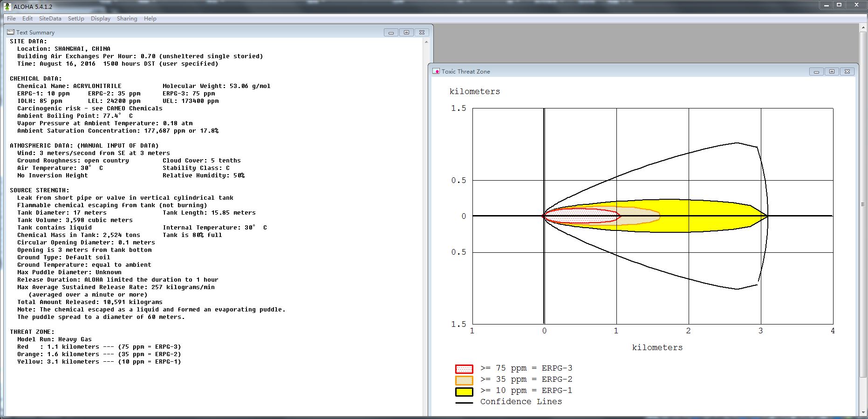Viewport: 868px width, 419px height.
Task: Click the 'CHEMICAL DATA:' heading
Action: [x=36, y=79]
